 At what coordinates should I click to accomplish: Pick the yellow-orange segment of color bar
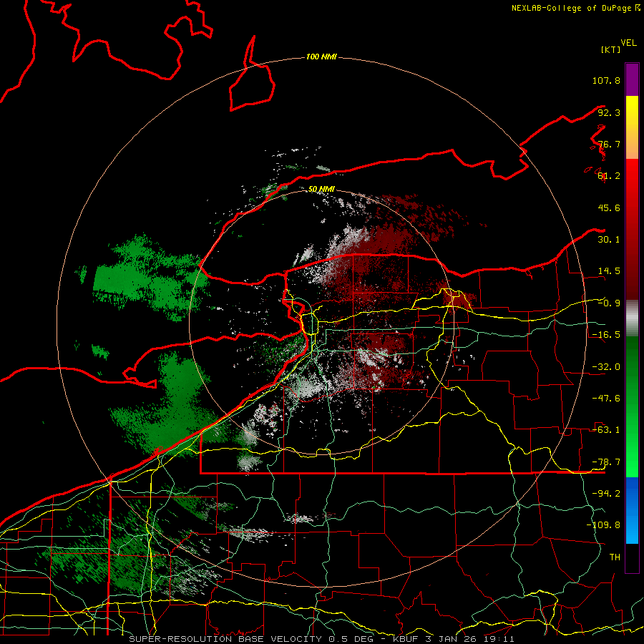[632, 127]
